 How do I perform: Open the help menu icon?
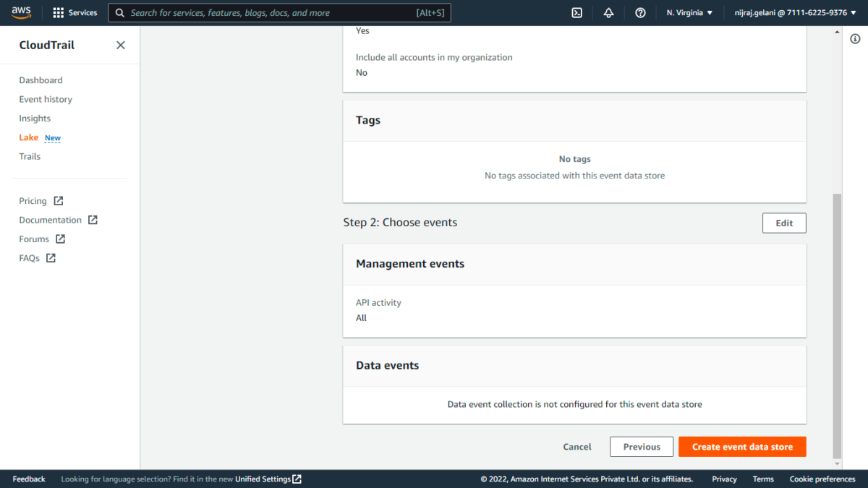(x=640, y=12)
